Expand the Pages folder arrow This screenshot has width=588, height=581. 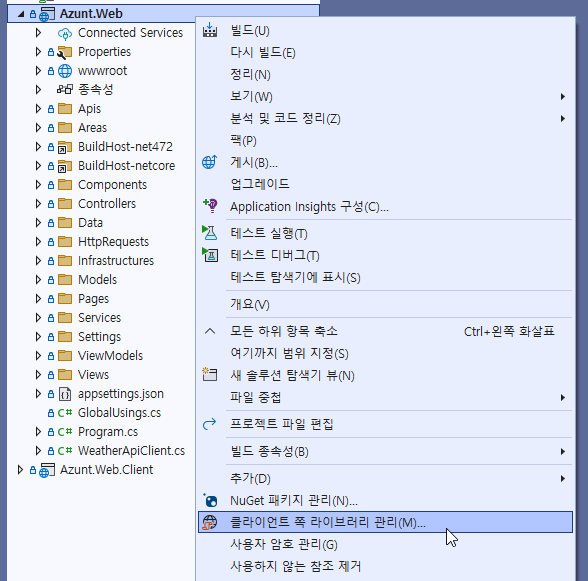pos(38,299)
